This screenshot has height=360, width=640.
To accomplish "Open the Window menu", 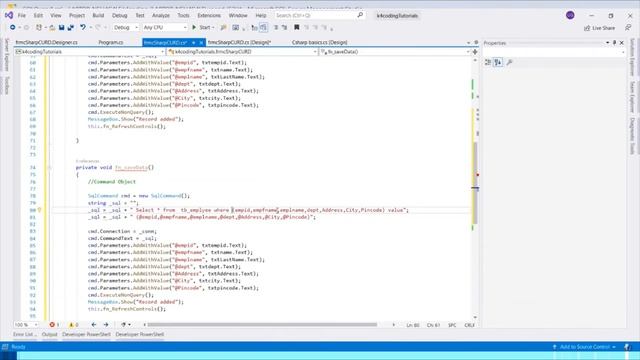I will click(238, 16).
